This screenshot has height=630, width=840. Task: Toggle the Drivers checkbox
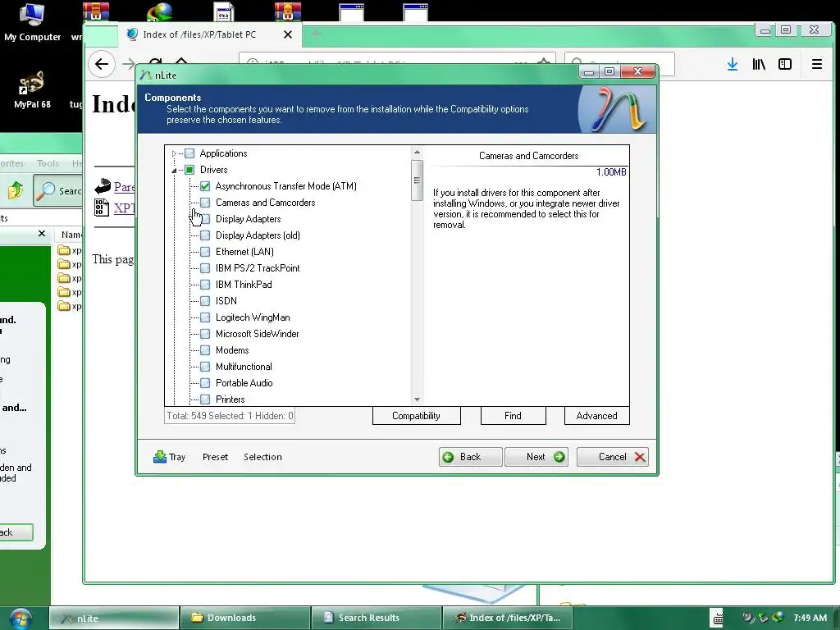point(189,170)
